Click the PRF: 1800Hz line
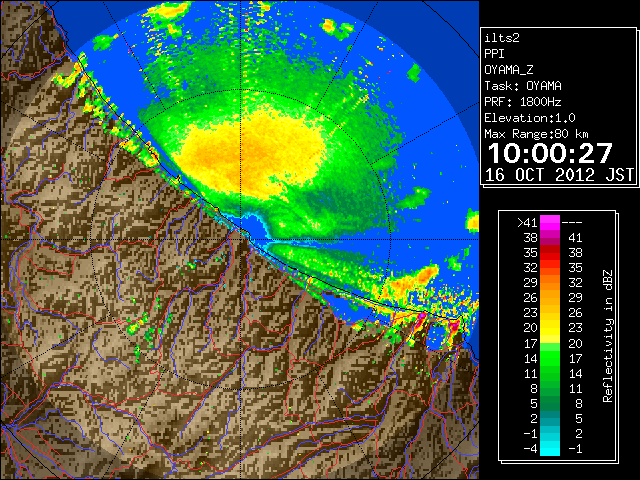Viewport: 640px width, 480px height. 523,102
